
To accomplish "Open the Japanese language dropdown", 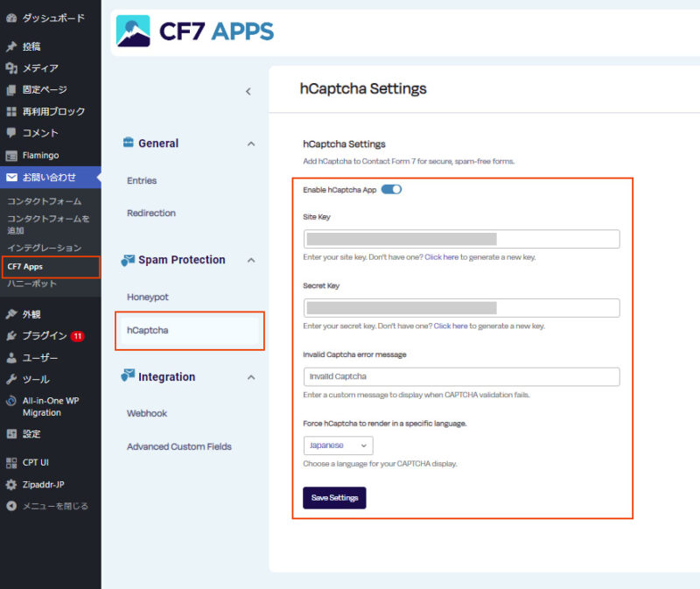I will pyautogui.click(x=338, y=445).
